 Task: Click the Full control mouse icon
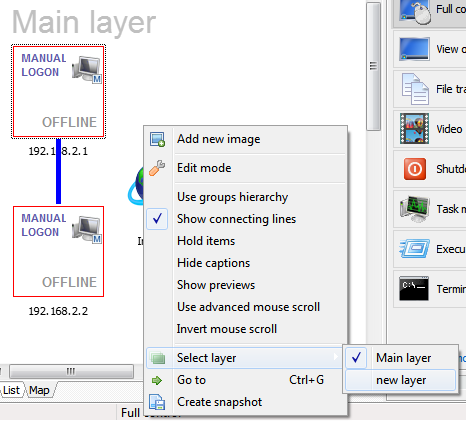415,12
